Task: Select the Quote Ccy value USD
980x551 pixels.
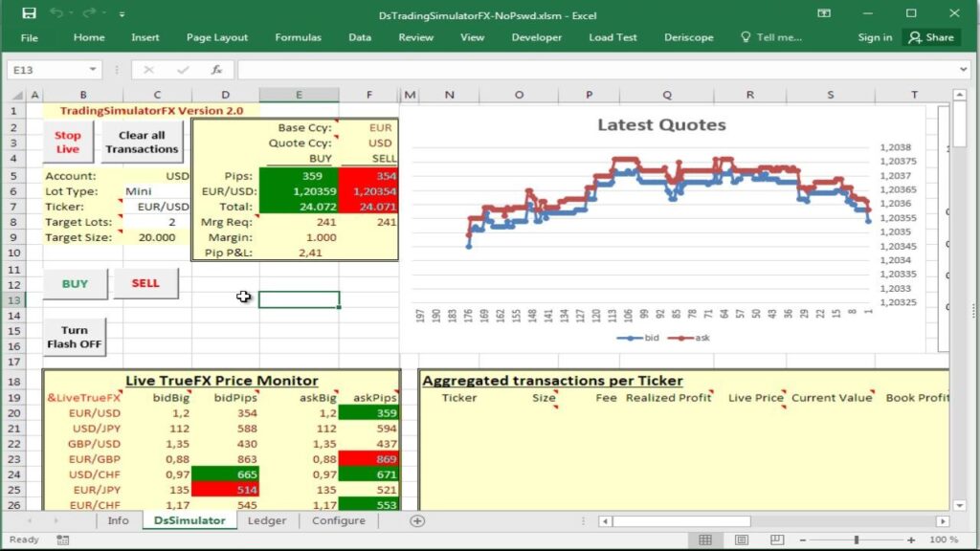Action: coord(368,143)
